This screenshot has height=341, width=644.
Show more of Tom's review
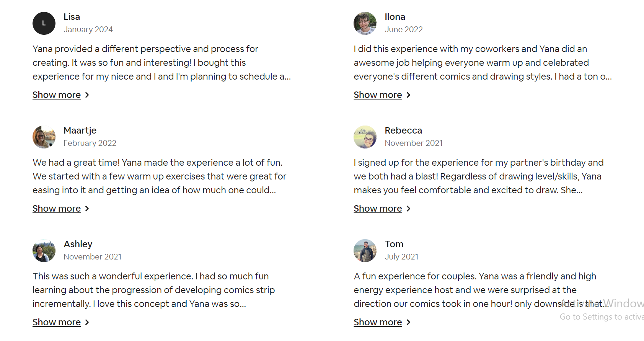(x=378, y=322)
